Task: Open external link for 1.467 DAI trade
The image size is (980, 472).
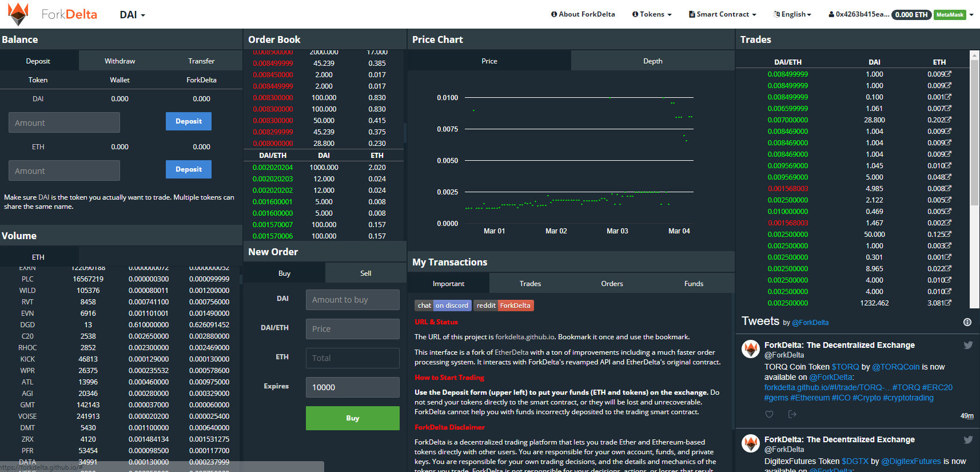Action: pyautogui.click(x=948, y=223)
